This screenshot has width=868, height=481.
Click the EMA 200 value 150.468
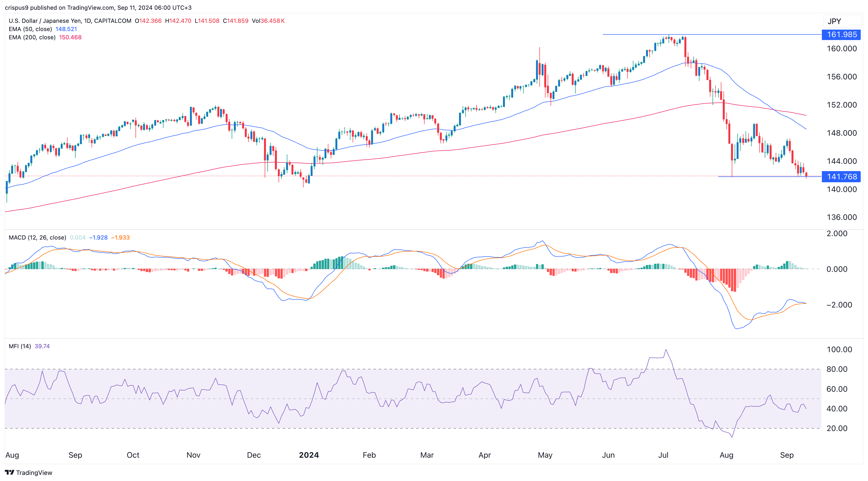click(70, 37)
